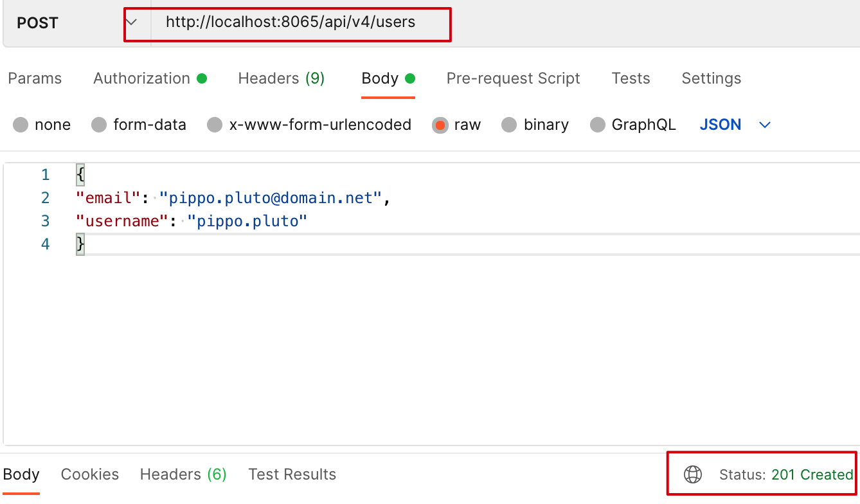Choose x-www-form-urlencoded body type
Image resolution: width=860 pixels, height=504 pixels.
pyautogui.click(x=309, y=125)
